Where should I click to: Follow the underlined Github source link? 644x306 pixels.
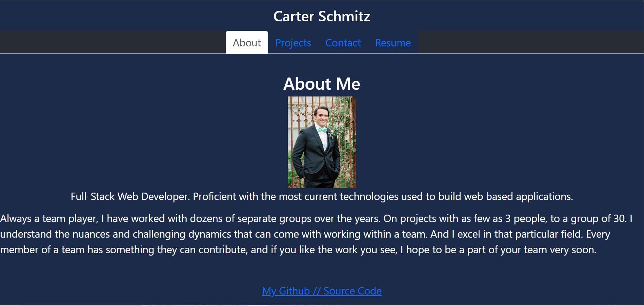coord(322,290)
